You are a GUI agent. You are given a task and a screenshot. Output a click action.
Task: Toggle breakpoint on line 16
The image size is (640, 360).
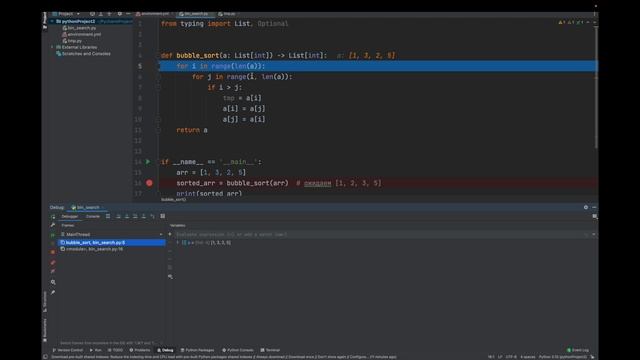coord(149,183)
